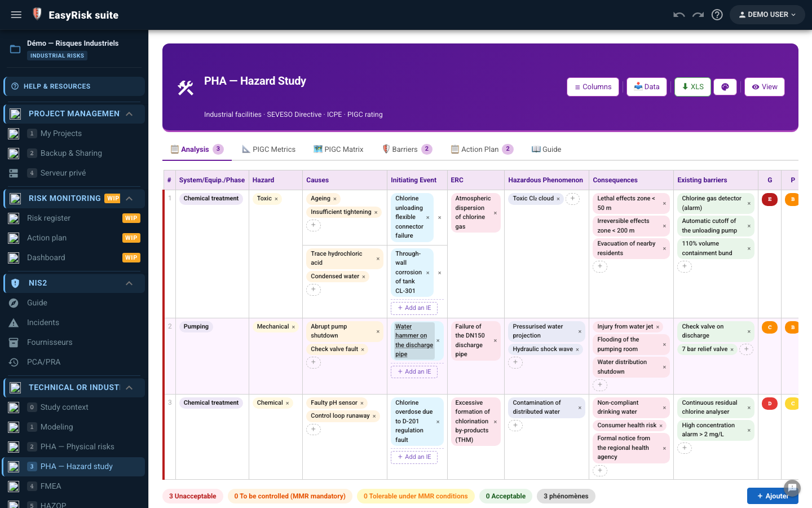Remove the Control loop runaway cause
Screen dimensions: 812x508
pos(374,416)
